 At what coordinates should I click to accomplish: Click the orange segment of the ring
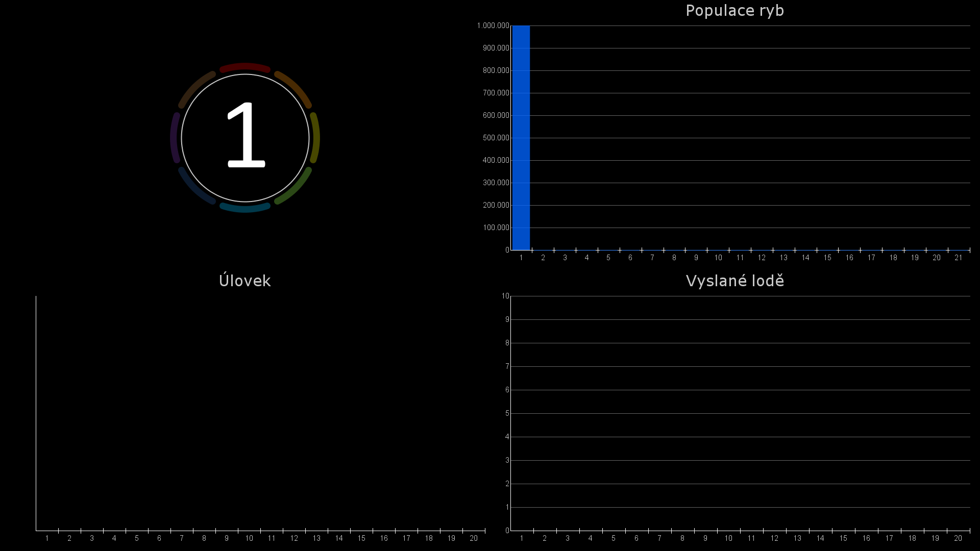[295, 88]
